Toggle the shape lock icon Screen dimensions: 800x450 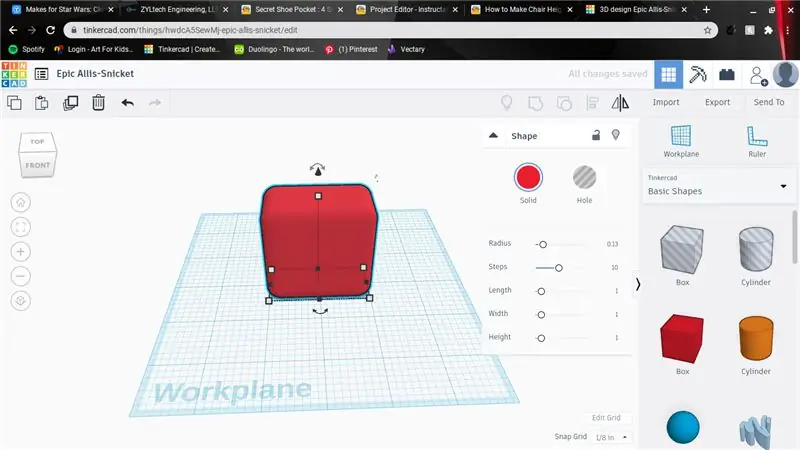[x=595, y=135]
